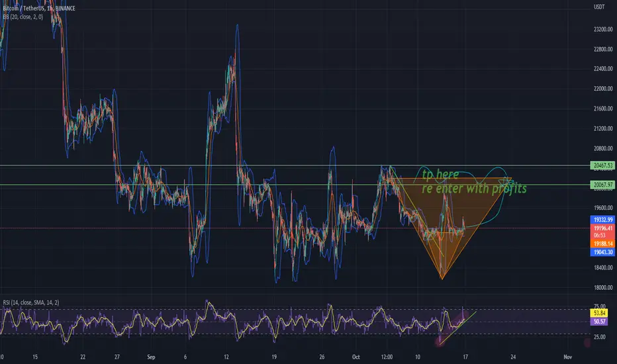Select the BB (20, close, 2, 0) indicator label

click(x=23, y=17)
